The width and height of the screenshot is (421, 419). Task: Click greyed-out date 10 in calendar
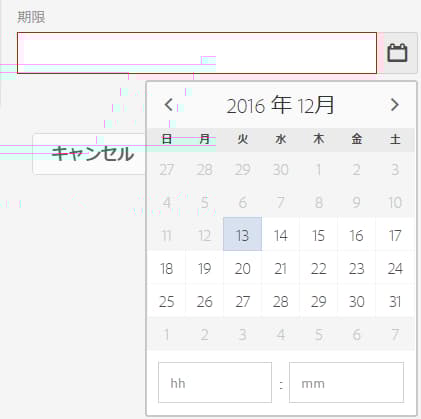[x=395, y=201]
